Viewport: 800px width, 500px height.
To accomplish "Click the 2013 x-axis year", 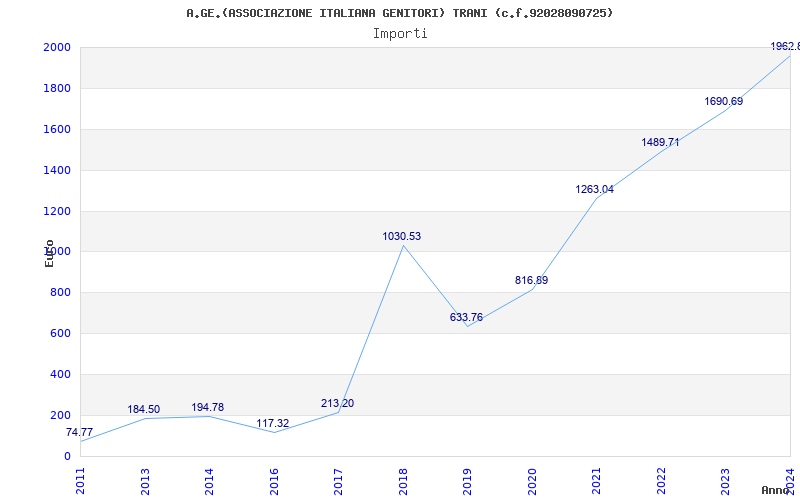I will [x=145, y=481].
